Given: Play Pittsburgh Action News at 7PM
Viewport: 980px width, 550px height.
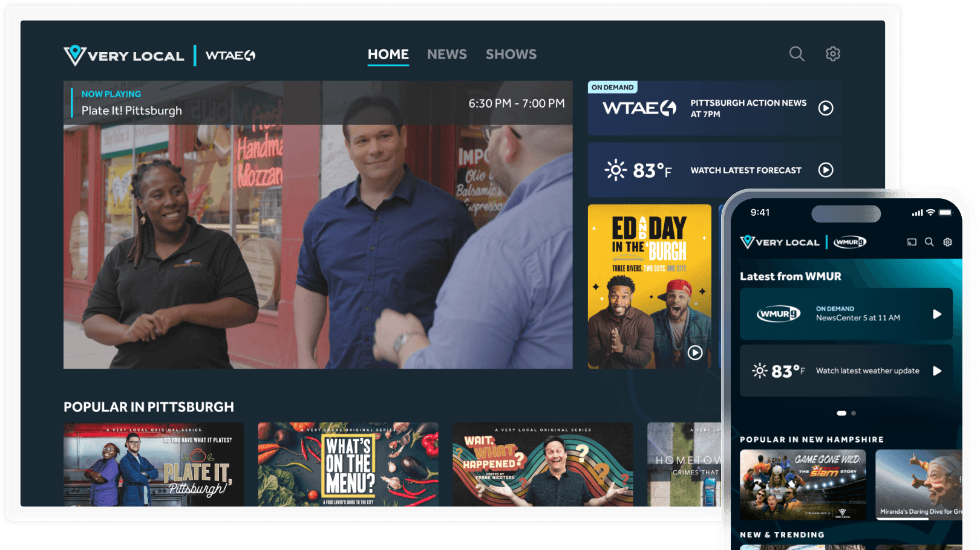Looking at the screenshot, I should coord(826,108).
